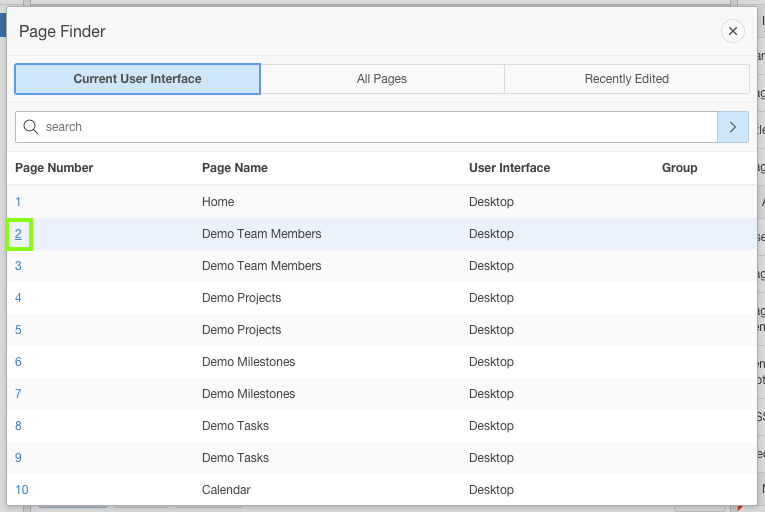
Task: Open page number 2 link
Action: tap(18, 234)
